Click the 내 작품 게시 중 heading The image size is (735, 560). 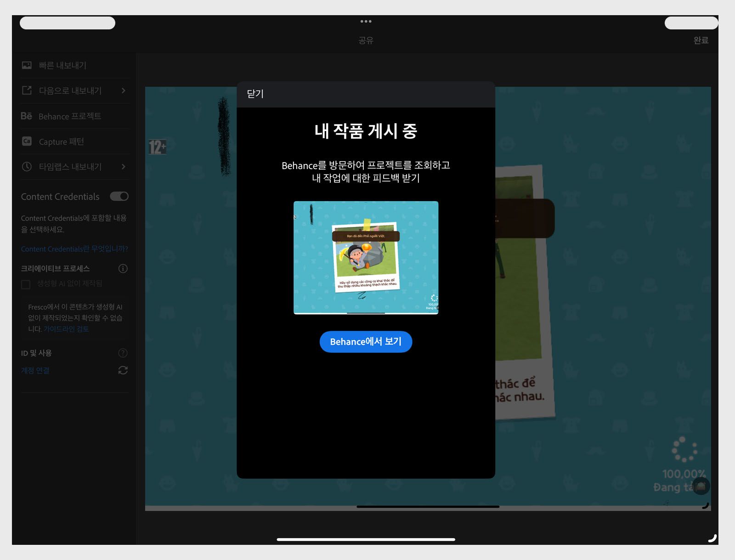pyautogui.click(x=366, y=131)
